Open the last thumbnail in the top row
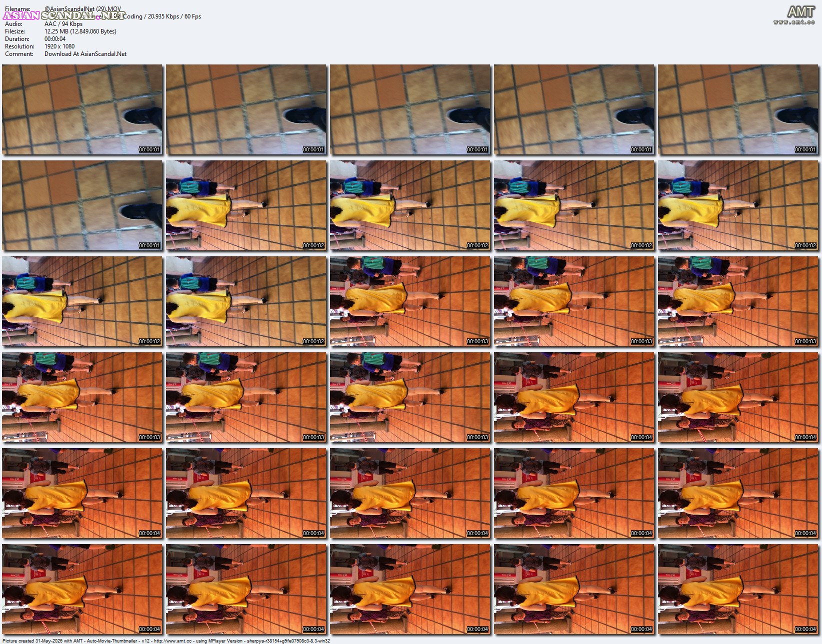Image resolution: width=822 pixels, height=644 pixels. coord(738,109)
